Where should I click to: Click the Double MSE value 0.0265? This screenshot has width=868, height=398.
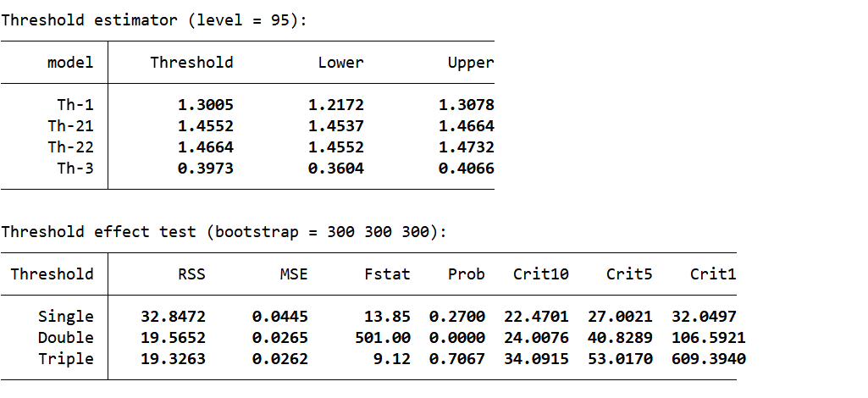tap(280, 337)
